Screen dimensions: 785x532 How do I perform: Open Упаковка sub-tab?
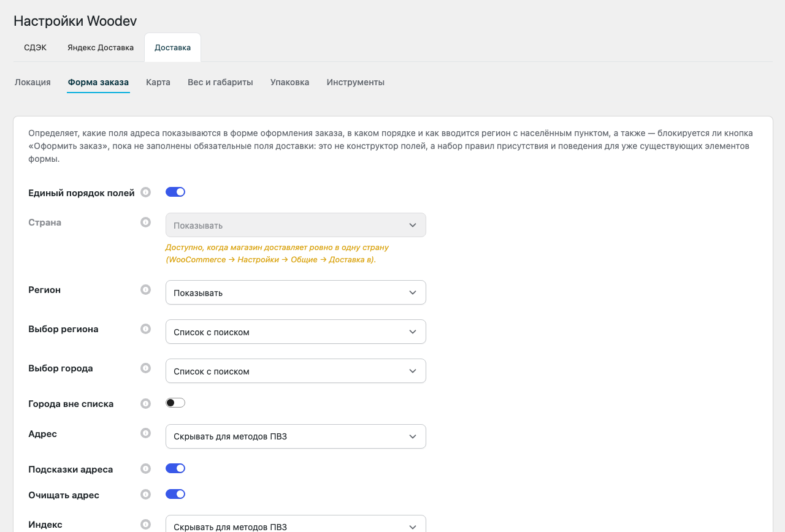click(289, 82)
